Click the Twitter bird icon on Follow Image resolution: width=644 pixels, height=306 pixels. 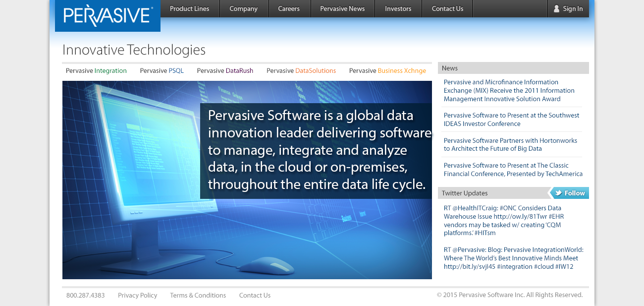(x=558, y=193)
